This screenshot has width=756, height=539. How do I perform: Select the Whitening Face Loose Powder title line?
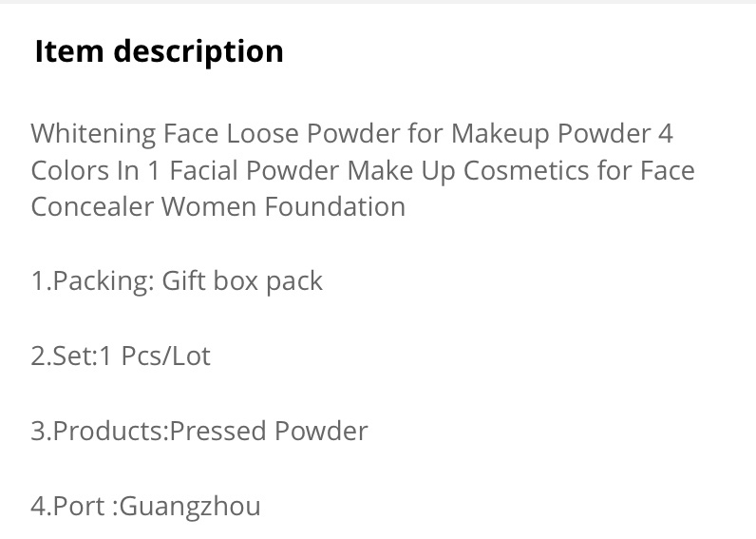coord(352,134)
